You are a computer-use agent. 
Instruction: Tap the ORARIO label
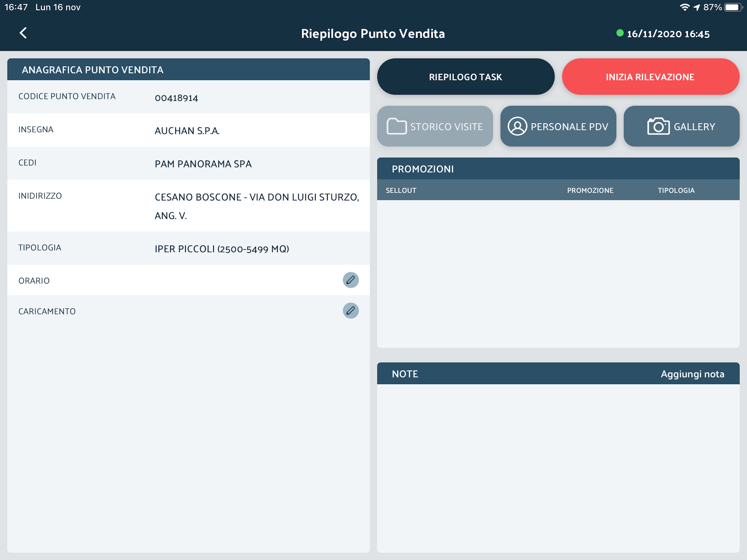pyautogui.click(x=34, y=281)
